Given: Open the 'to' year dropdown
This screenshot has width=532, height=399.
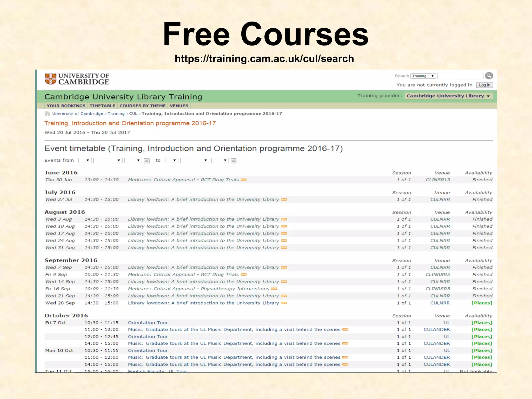Looking at the screenshot, I should (x=220, y=161).
